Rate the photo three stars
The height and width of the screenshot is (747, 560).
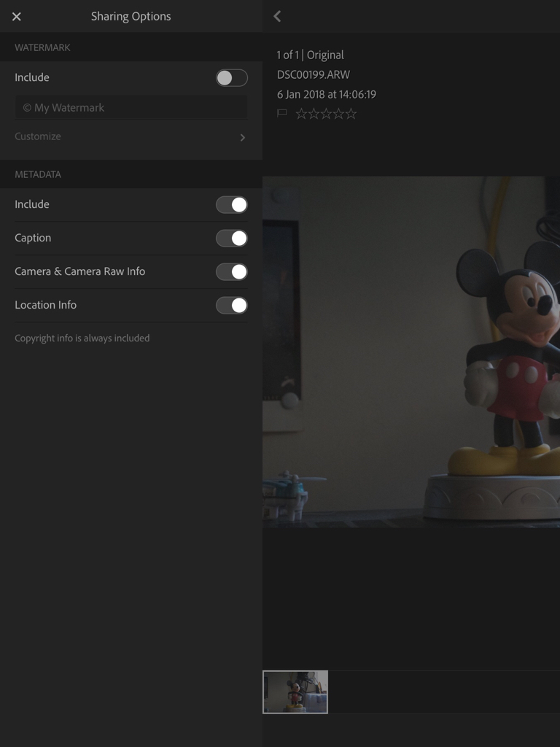coord(326,113)
